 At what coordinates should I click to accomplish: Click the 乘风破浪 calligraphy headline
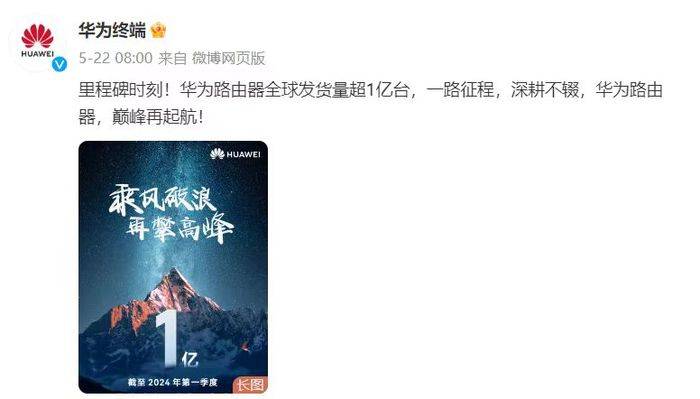click(162, 200)
